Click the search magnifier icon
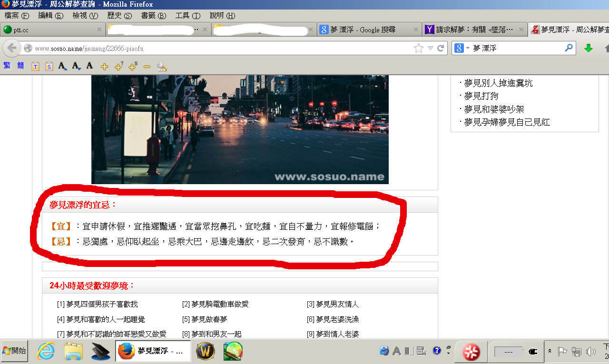The image size is (609, 364). pos(569,48)
